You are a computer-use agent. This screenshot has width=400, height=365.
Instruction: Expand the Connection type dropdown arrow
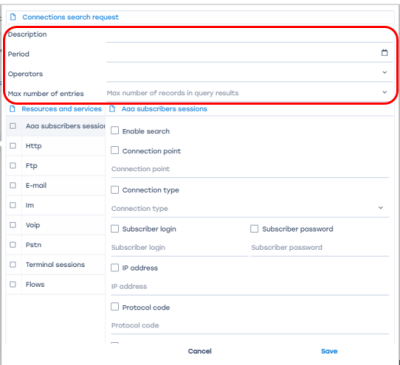click(x=381, y=208)
